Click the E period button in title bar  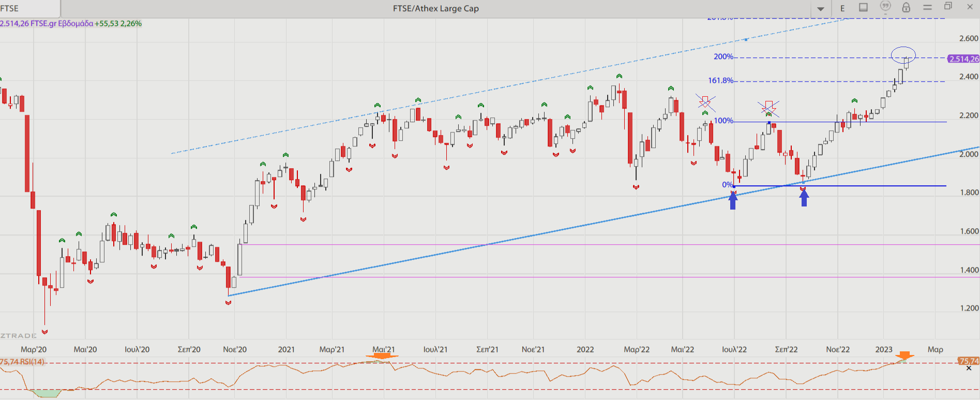click(x=842, y=8)
